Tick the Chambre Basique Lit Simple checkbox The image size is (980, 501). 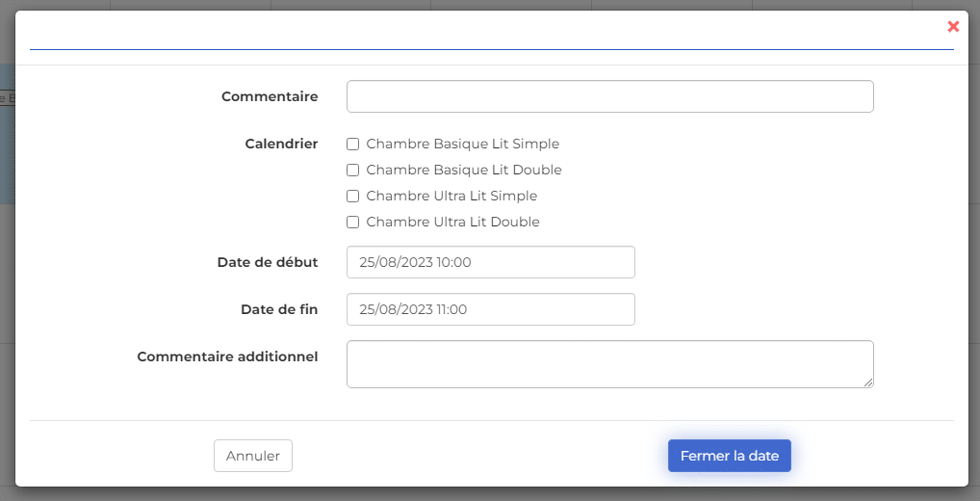pyautogui.click(x=352, y=145)
